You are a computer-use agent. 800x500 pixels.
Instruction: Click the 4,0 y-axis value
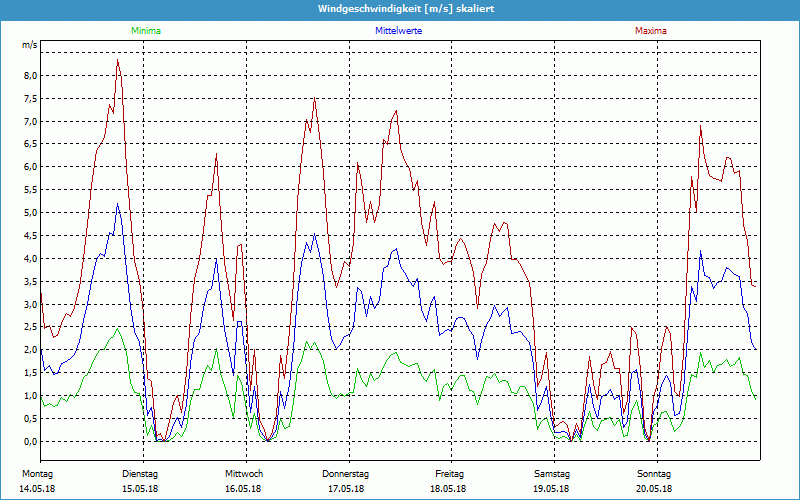tap(31, 259)
